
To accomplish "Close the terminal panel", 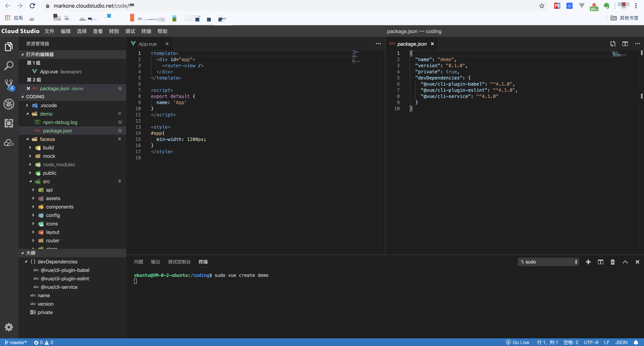I will [x=637, y=262].
